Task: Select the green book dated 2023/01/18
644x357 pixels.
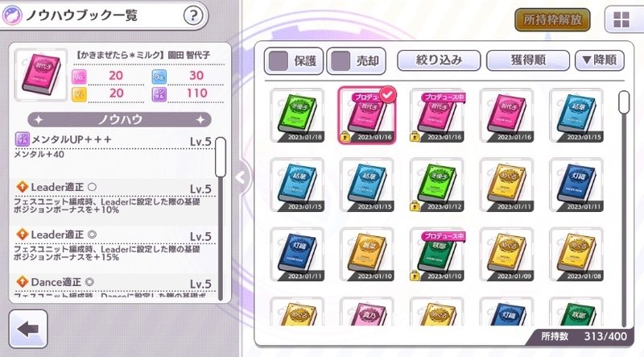Action: tap(297, 115)
